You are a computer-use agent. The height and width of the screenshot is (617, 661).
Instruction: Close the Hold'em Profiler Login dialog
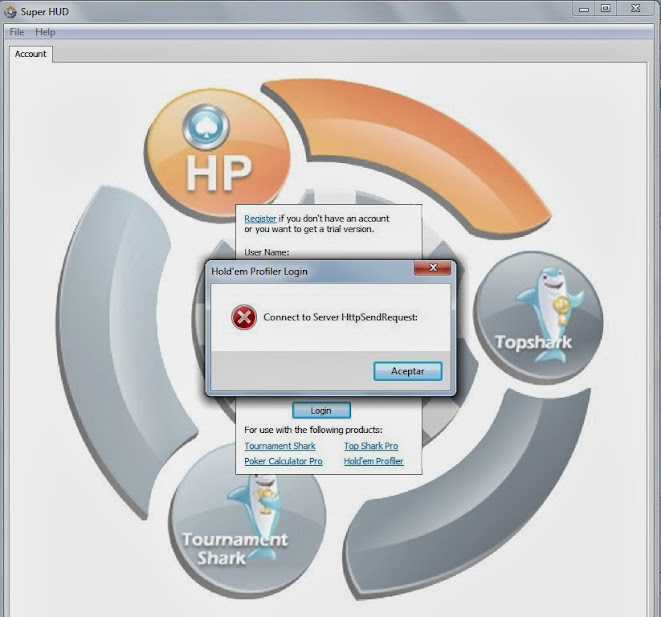(x=433, y=268)
